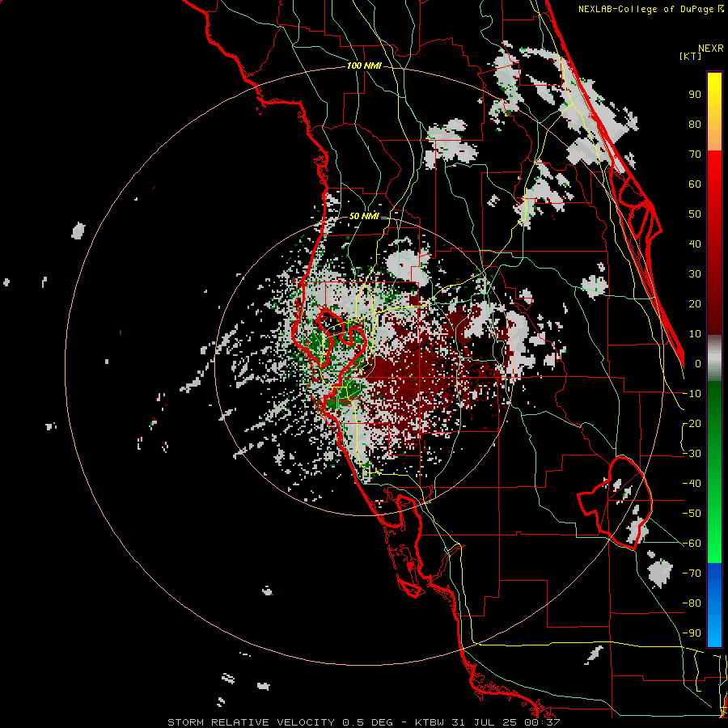Click the positive 70 scale value
The height and width of the screenshot is (728, 728).
695,154
